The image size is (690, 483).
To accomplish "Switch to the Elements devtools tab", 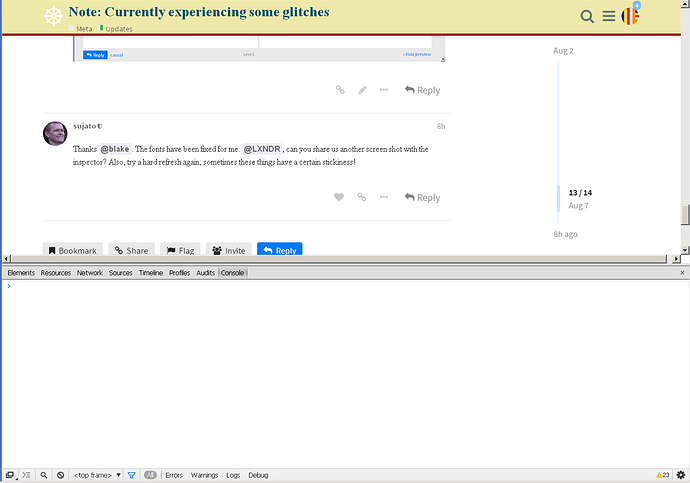I will click(x=21, y=273).
